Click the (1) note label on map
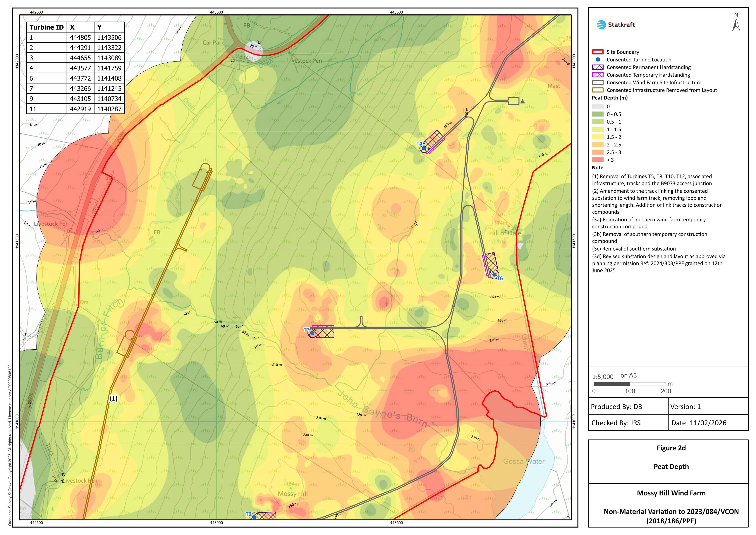The image size is (756, 535). coord(113,398)
